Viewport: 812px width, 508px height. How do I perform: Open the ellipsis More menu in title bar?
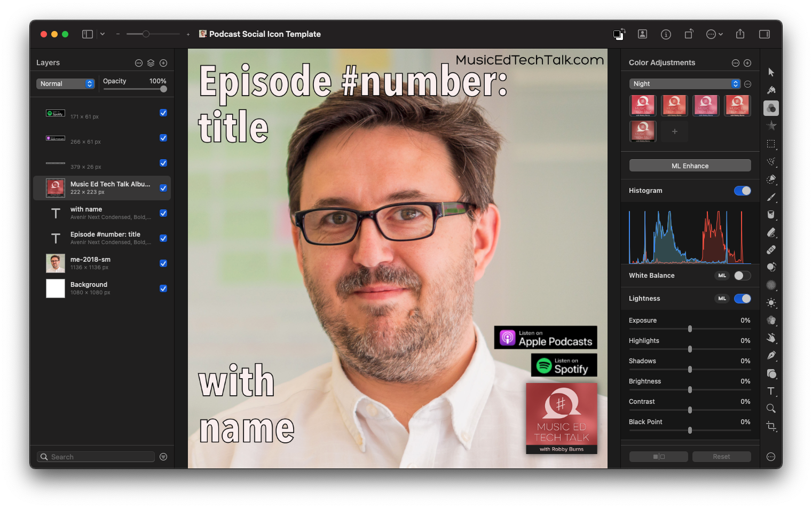714,34
